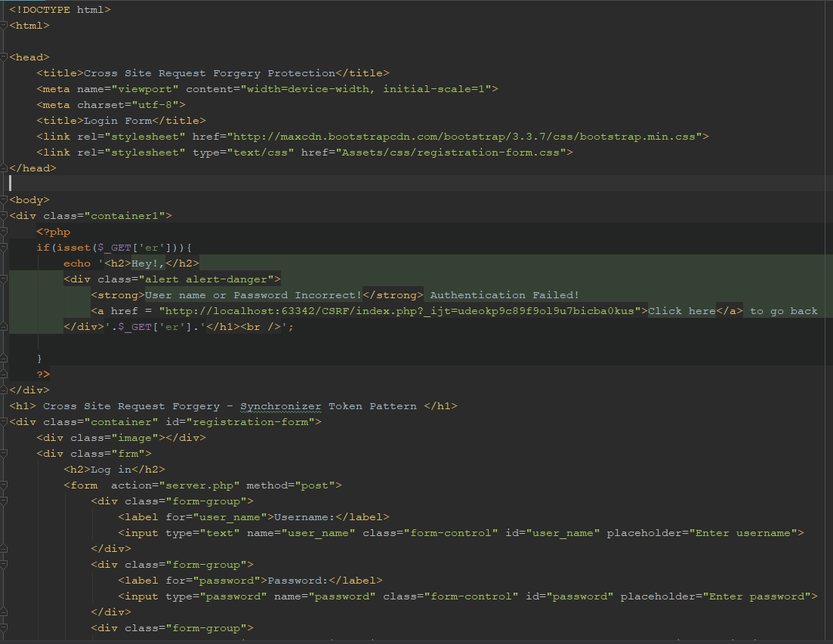Click the Enter password placeholder text
The width and height of the screenshot is (833, 644).
(755, 596)
